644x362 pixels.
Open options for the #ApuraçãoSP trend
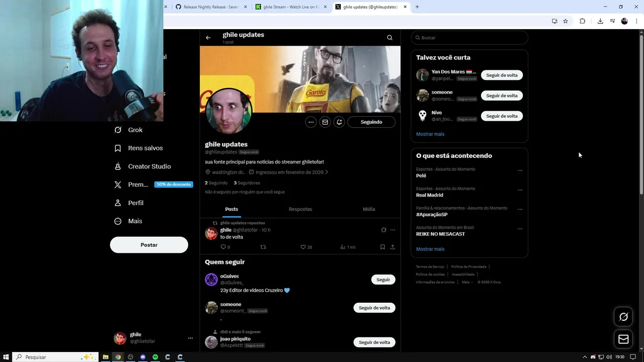[520, 209]
